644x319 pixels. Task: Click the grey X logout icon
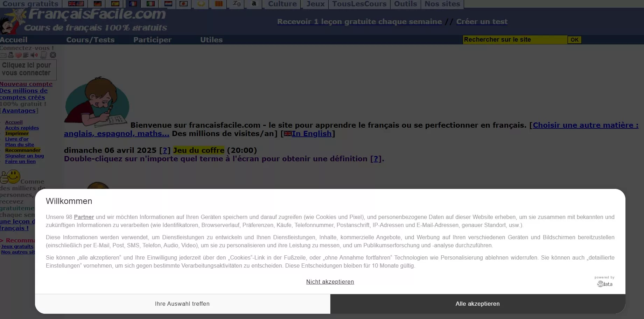53,55
